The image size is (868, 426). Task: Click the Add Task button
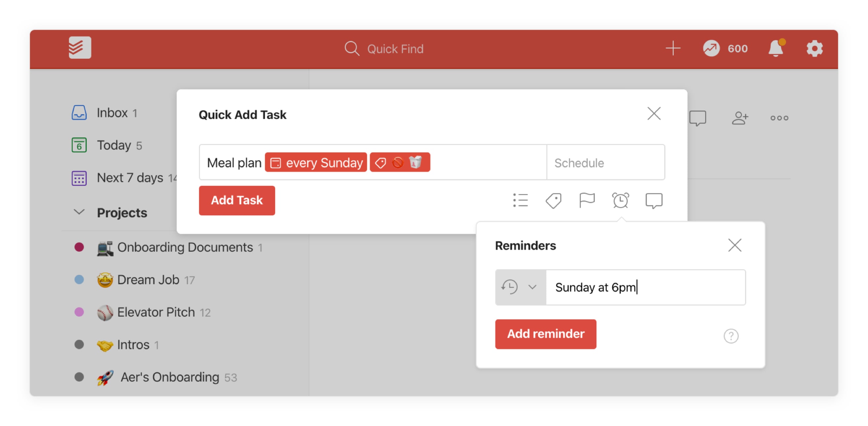237,200
